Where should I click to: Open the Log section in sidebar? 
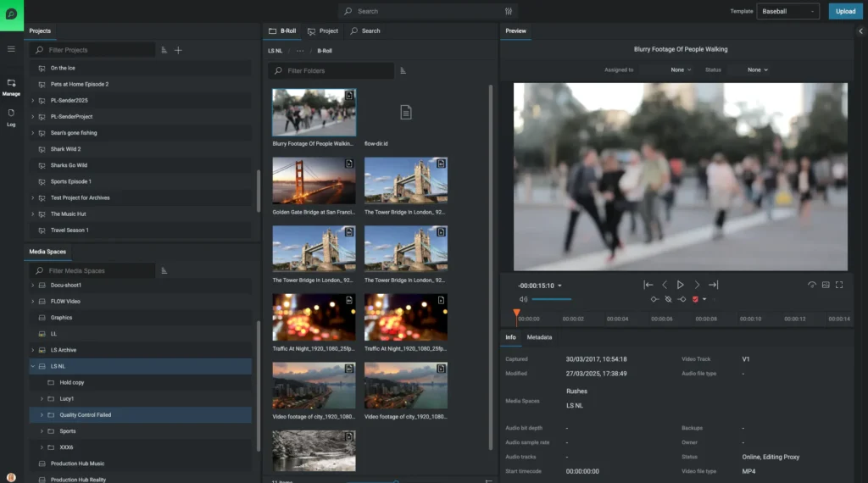click(11, 117)
